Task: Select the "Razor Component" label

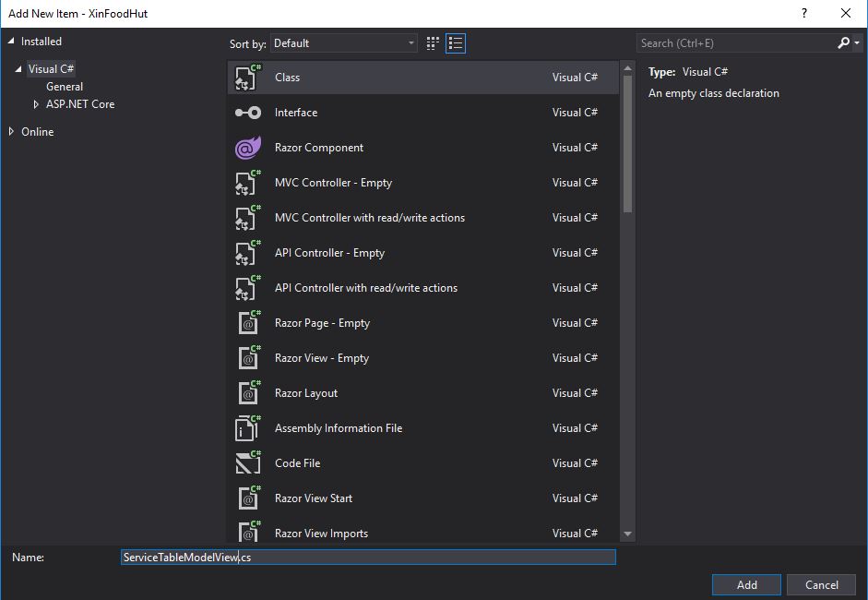Action: click(x=319, y=148)
